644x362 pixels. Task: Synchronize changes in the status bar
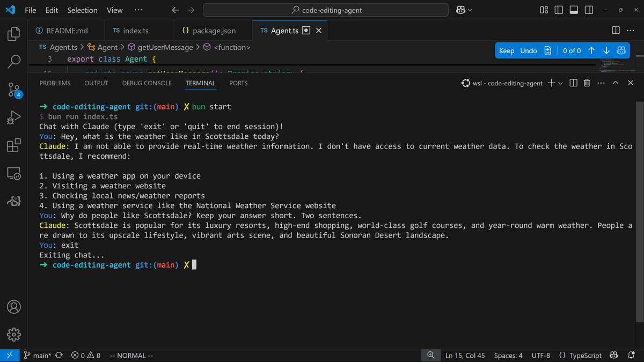coord(59,356)
